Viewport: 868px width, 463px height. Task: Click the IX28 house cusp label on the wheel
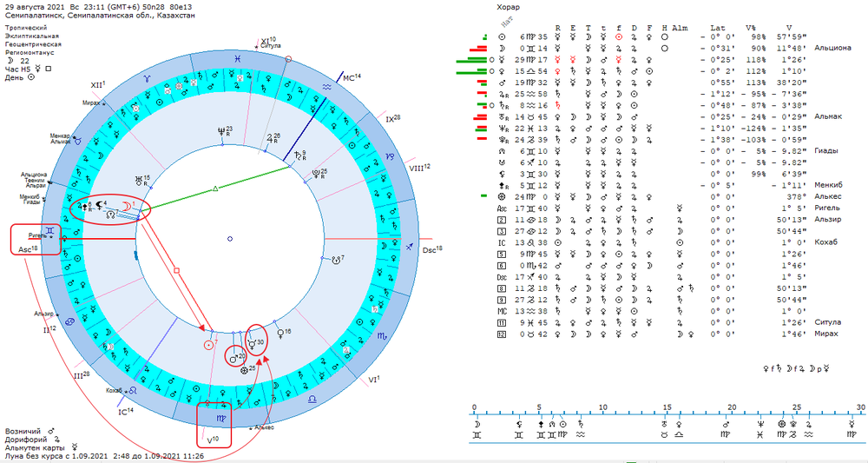coord(393,118)
